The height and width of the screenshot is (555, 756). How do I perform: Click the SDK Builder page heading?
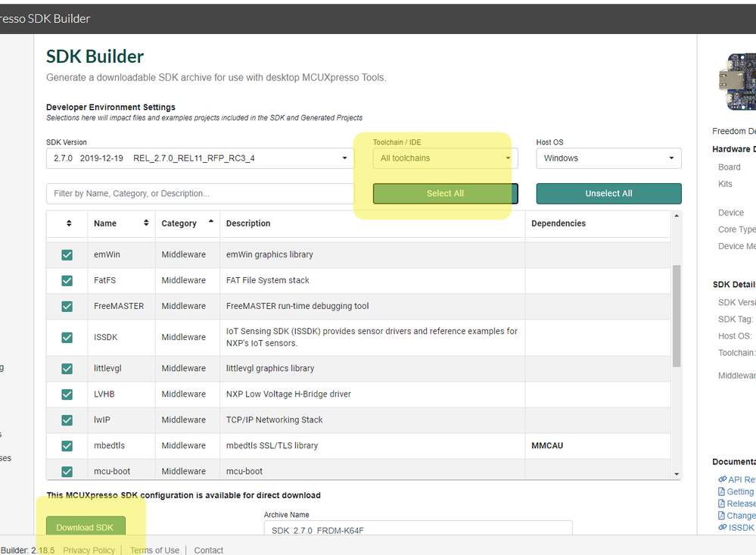(95, 57)
